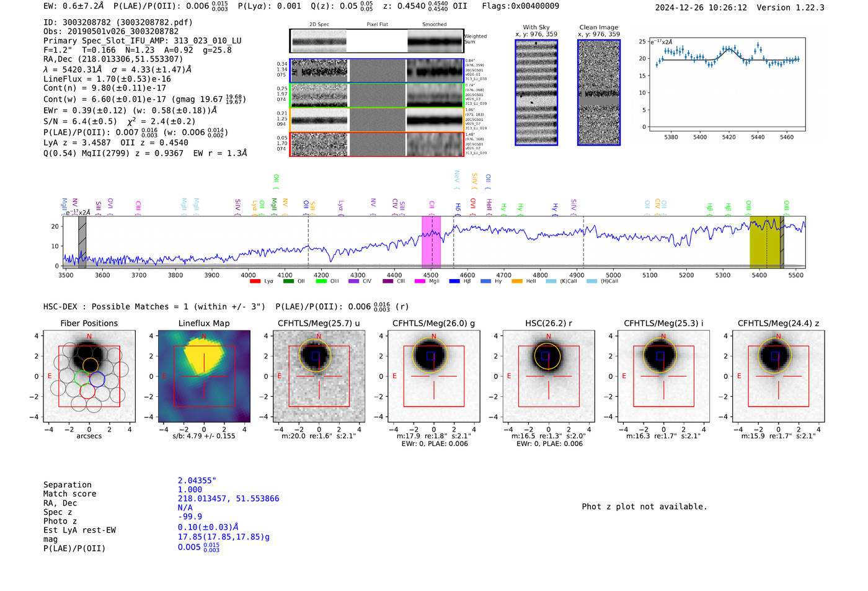The image size is (868, 591).
Task: Click the gray hatched band near 3550
Action: coord(82,242)
